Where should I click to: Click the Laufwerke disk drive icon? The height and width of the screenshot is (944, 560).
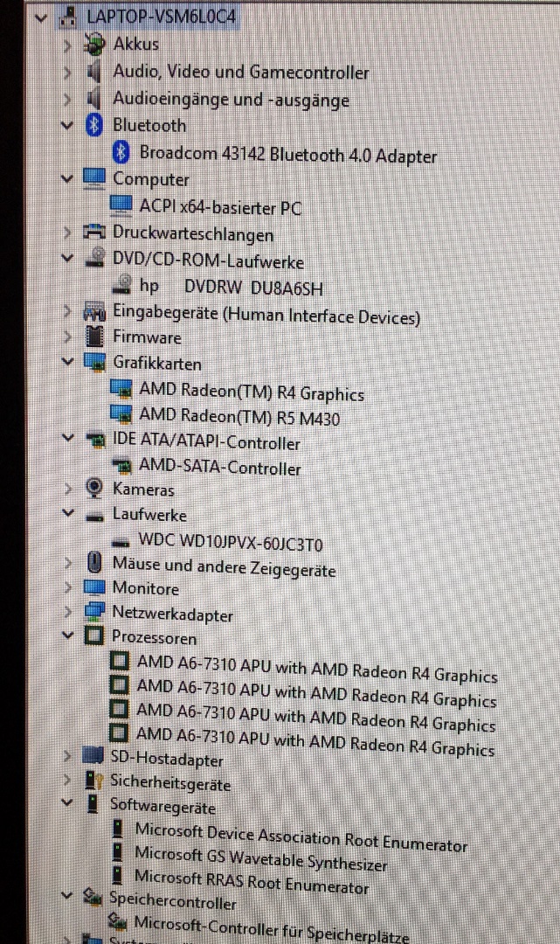pos(94,517)
